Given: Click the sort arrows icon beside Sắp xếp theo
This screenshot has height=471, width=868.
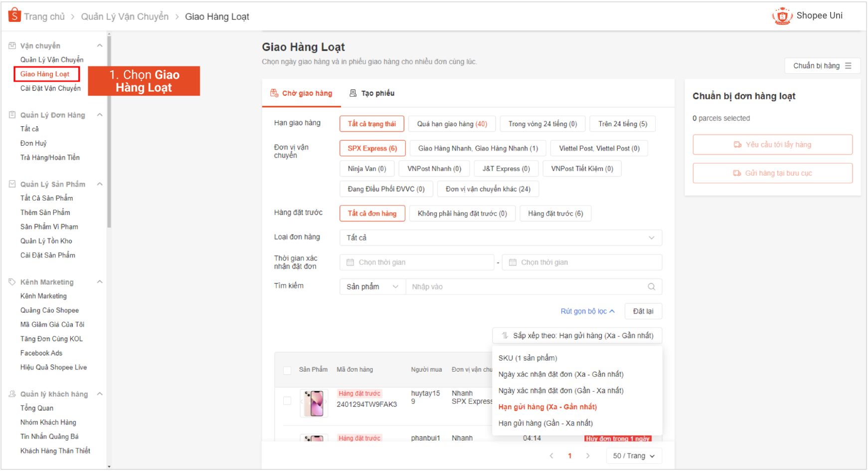Looking at the screenshot, I should click(x=505, y=335).
